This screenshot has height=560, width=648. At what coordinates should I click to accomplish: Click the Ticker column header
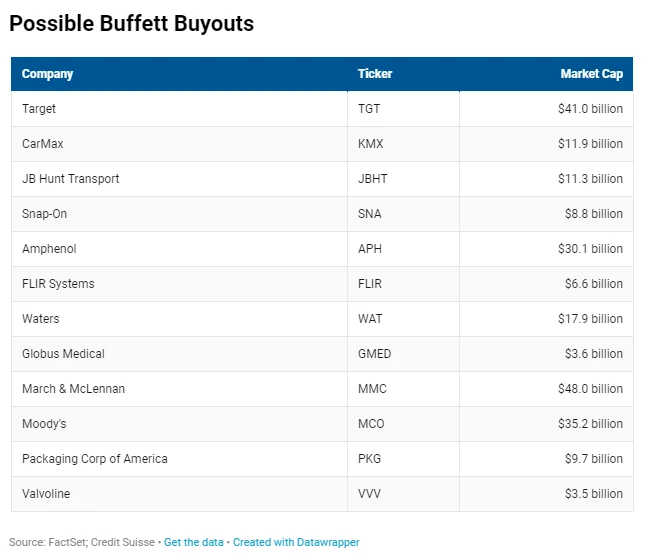[375, 74]
